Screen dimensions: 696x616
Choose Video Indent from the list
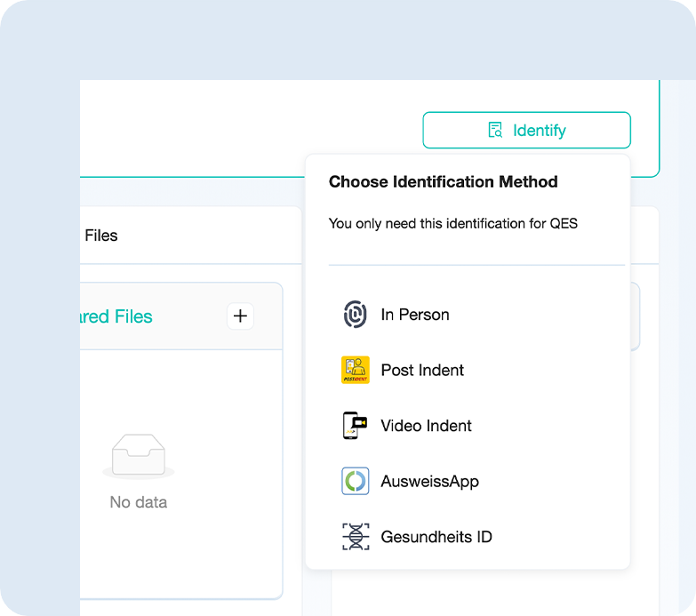(426, 426)
